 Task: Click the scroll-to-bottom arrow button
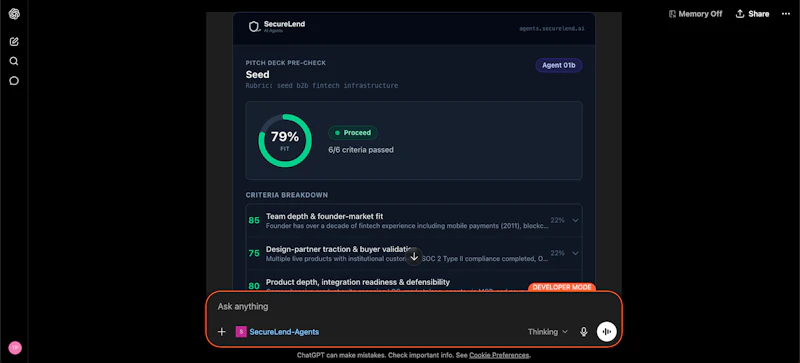tap(414, 257)
